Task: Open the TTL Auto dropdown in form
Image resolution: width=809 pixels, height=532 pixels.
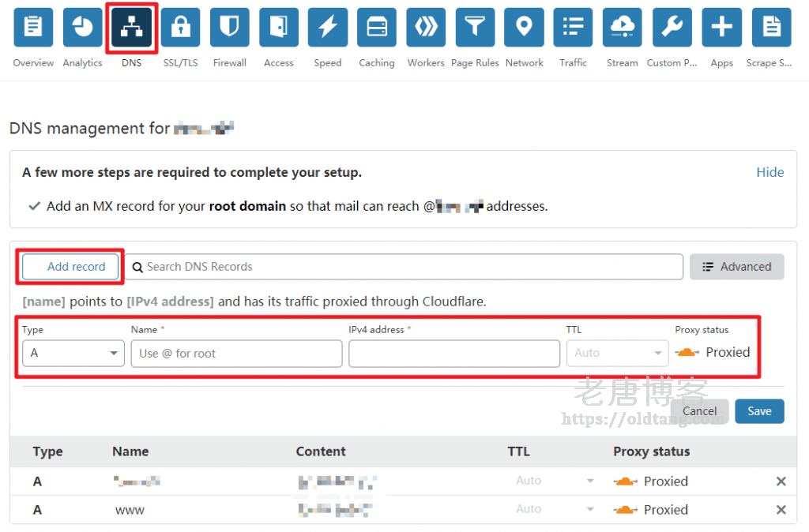Action: [617, 353]
